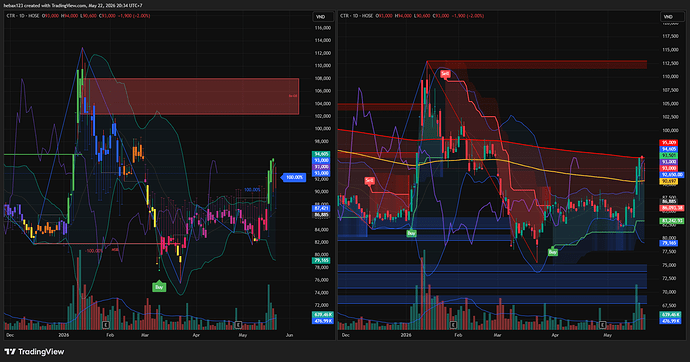This screenshot has height=362, width=690.
Task: Open the earnings E marker near Feb, right chart
Action: pyautogui.click(x=453, y=325)
